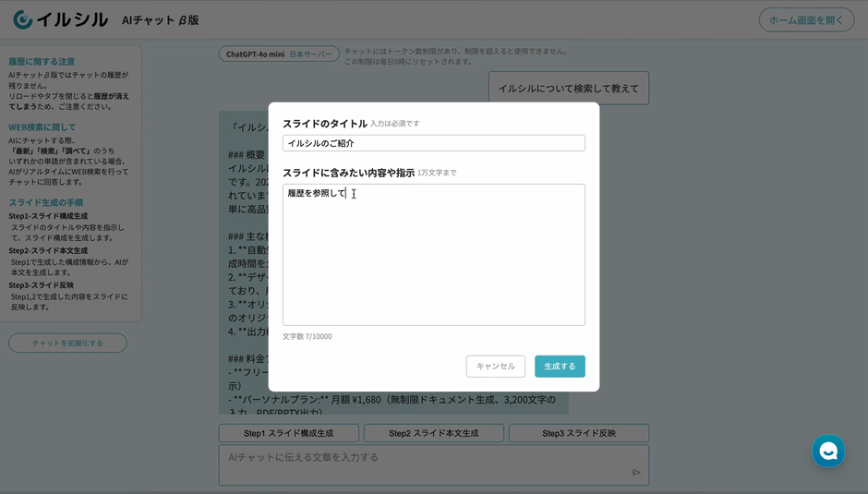Click the チャットを初期化する button

pos(67,343)
